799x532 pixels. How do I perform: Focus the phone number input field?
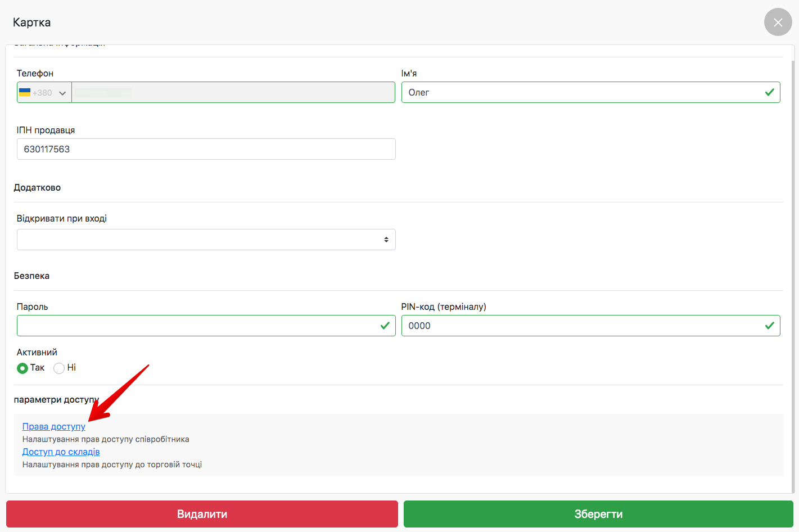point(233,93)
